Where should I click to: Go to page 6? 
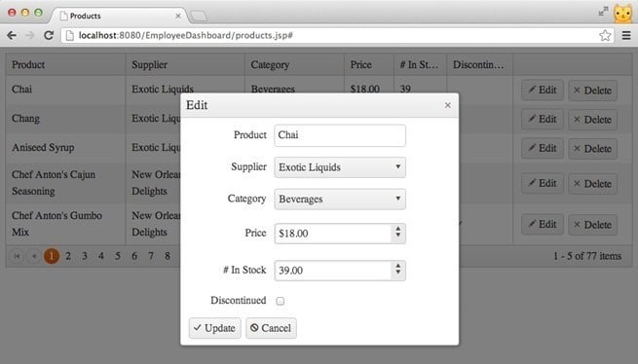click(134, 256)
